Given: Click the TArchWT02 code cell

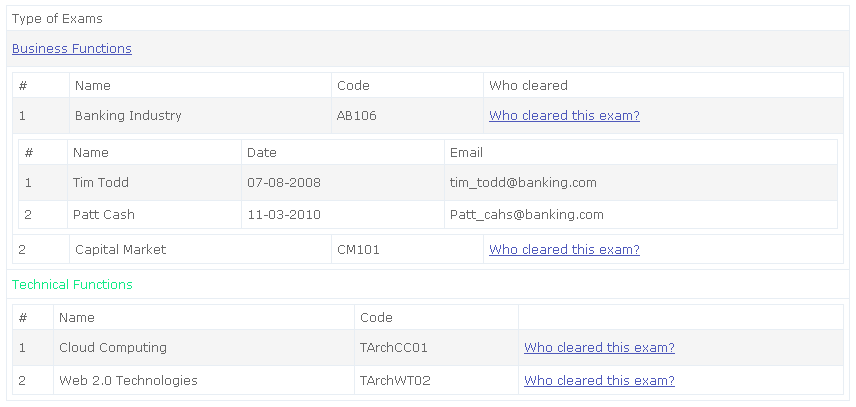Looking at the screenshot, I should pyautogui.click(x=436, y=380).
